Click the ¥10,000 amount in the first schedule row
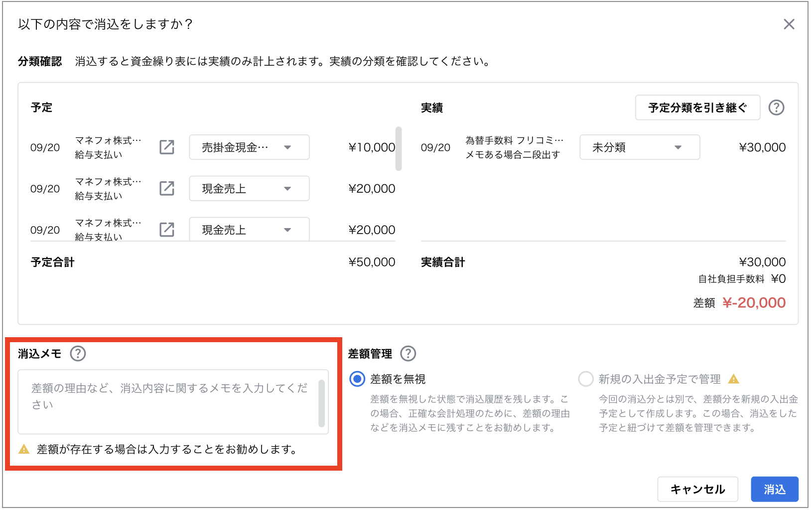Screen dimensions: 812x510 click(x=372, y=147)
